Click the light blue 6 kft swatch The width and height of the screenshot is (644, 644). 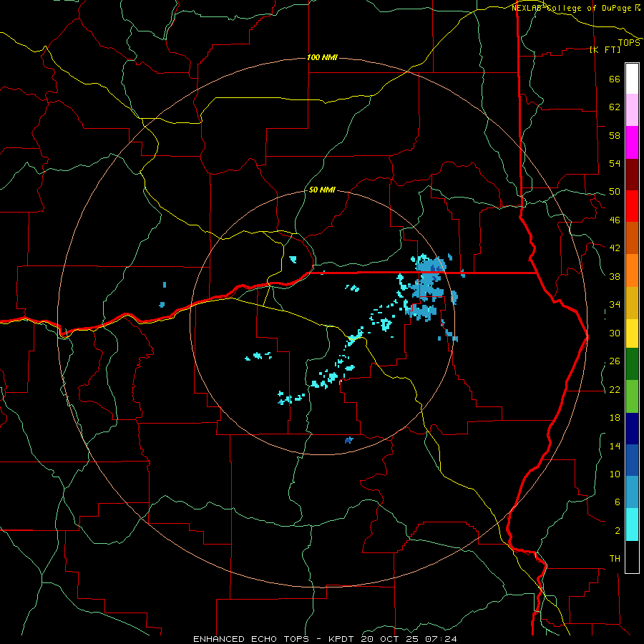pyautogui.click(x=632, y=492)
